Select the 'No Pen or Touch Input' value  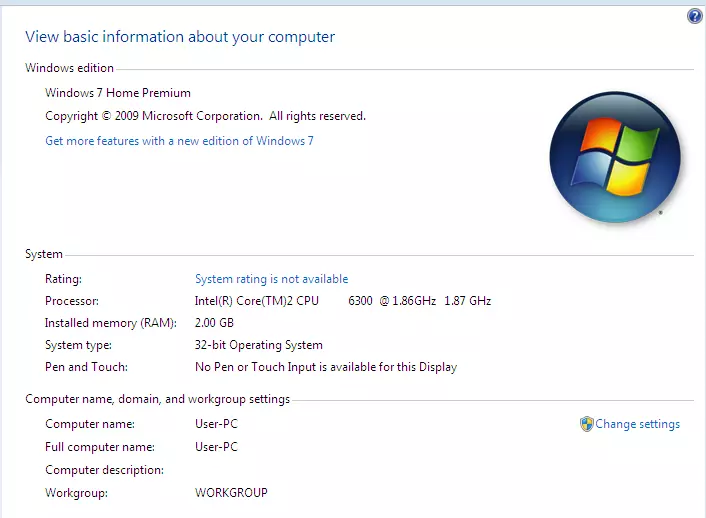tap(326, 367)
